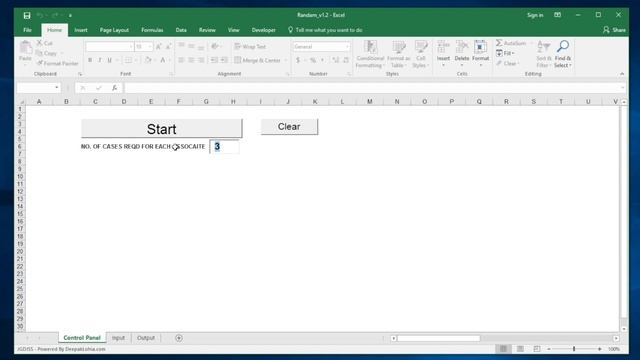Toggle Italic formatting
The height and width of the screenshot is (360, 640).
[100, 60]
